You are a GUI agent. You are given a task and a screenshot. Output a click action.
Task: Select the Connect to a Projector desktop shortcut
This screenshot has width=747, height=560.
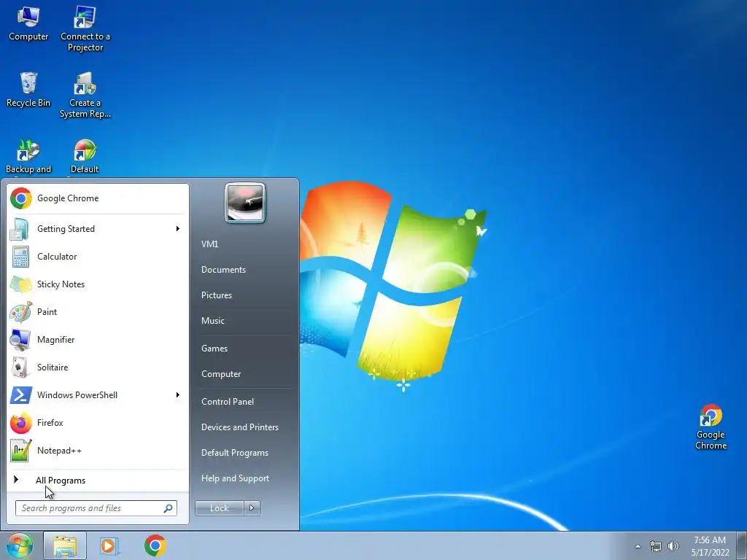pyautogui.click(x=85, y=28)
